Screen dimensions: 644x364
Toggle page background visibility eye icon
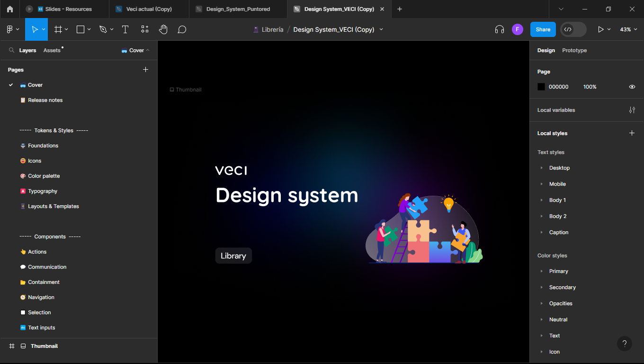[632, 87]
